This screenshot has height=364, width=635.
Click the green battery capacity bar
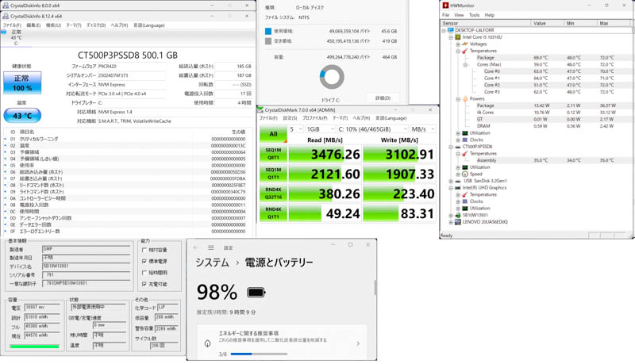click(34, 347)
